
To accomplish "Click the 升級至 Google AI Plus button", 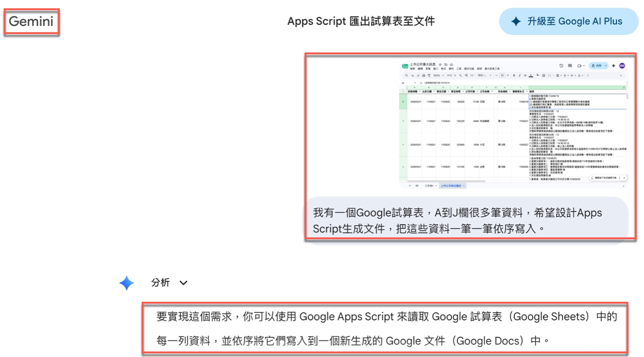I will coord(568,21).
